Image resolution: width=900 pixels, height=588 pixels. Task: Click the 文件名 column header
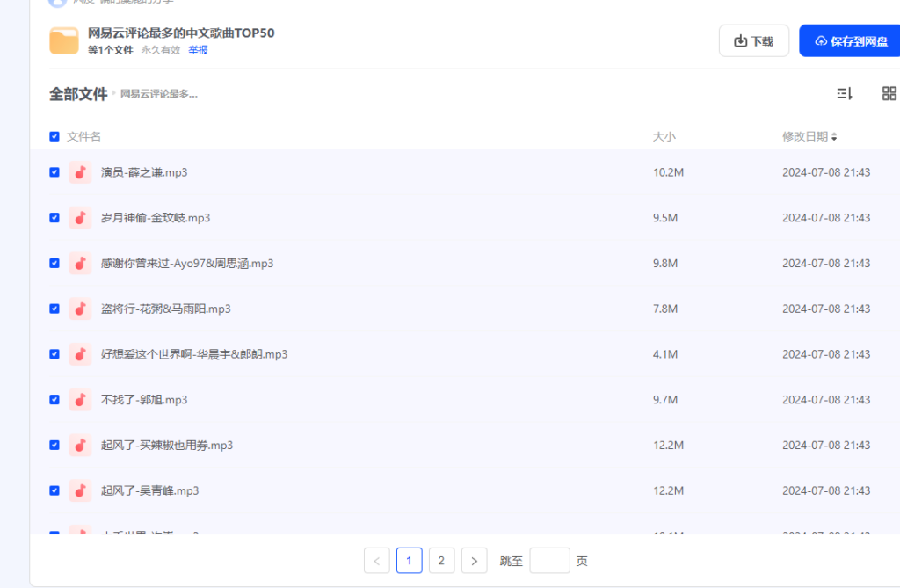(x=83, y=136)
